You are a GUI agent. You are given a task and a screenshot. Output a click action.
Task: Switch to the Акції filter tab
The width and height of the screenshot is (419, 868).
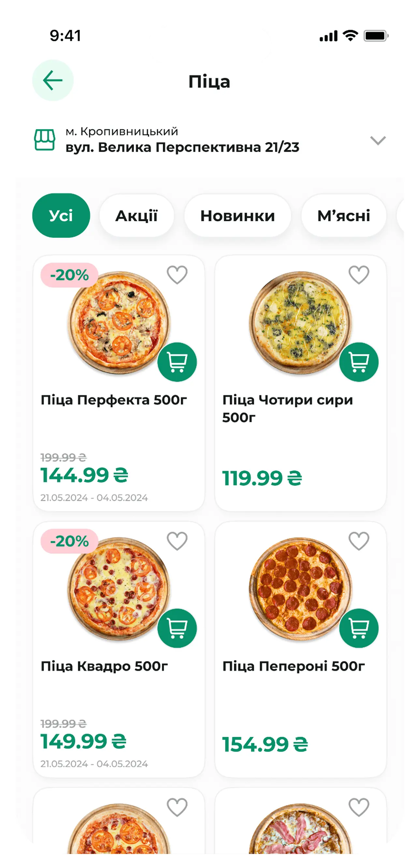click(x=137, y=216)
